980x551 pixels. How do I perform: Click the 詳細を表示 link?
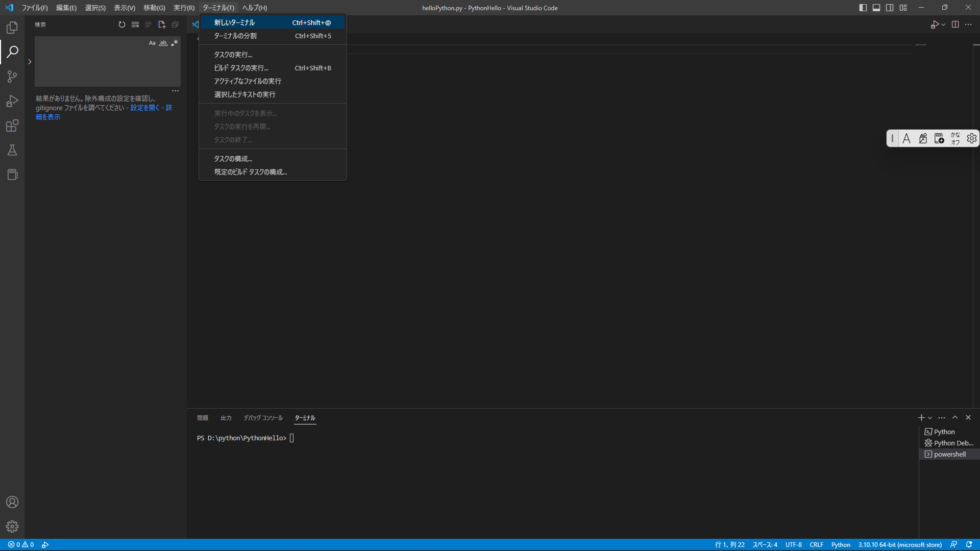pyautogui.click(x=47, y=117)
